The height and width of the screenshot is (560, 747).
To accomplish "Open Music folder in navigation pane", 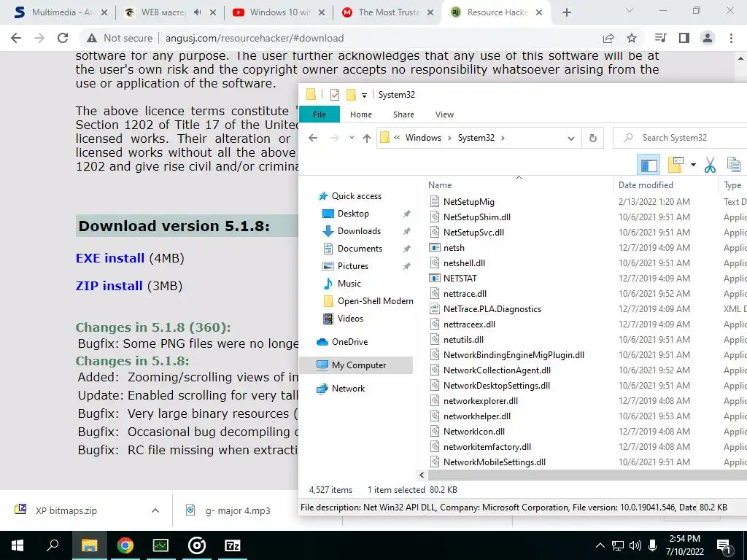I will 349,284.
